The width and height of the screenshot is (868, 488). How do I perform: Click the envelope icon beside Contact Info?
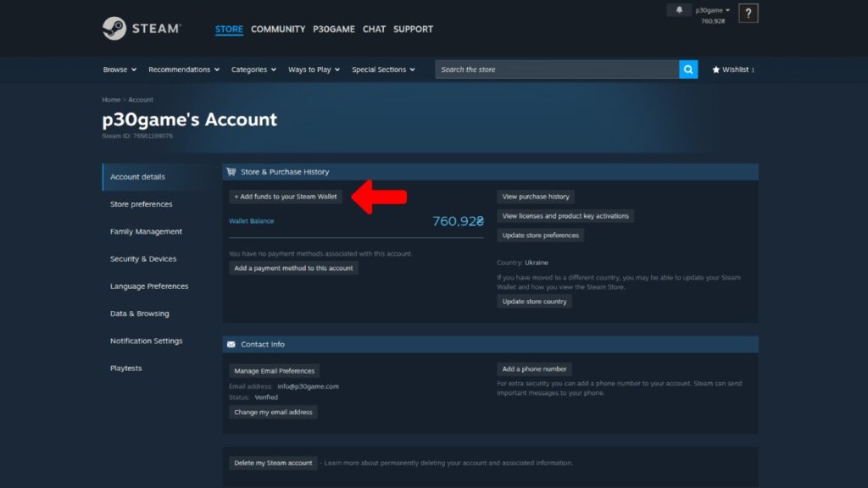(x=231, y=344)
